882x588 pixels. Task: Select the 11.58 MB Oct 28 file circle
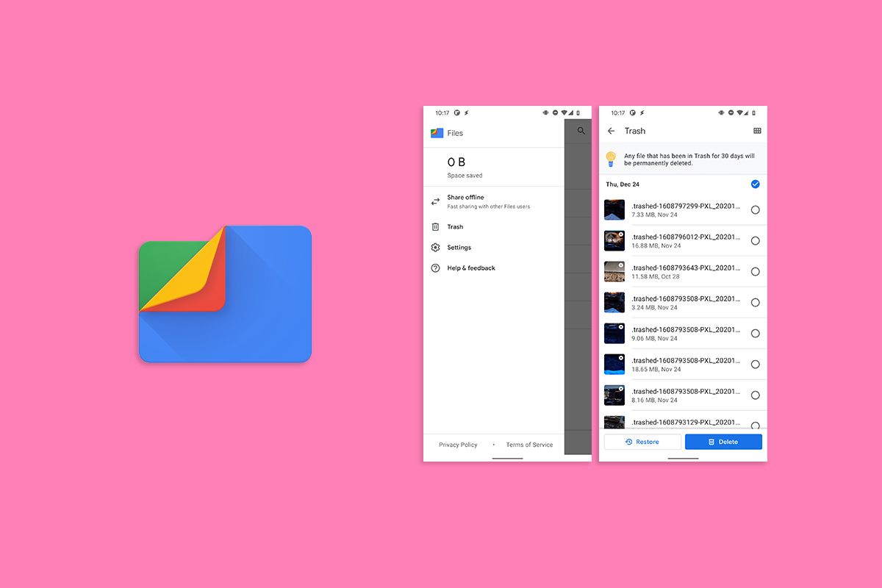[756, 272]
